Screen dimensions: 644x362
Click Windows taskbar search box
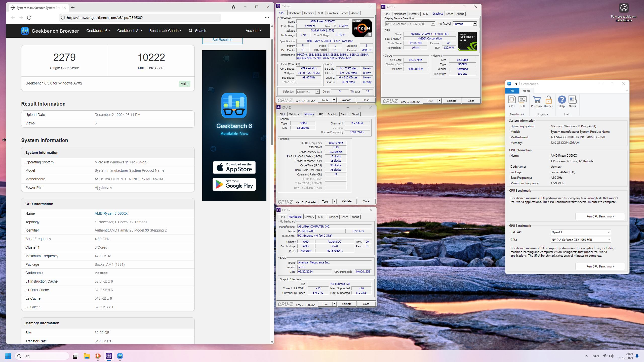tap(42, 356)
